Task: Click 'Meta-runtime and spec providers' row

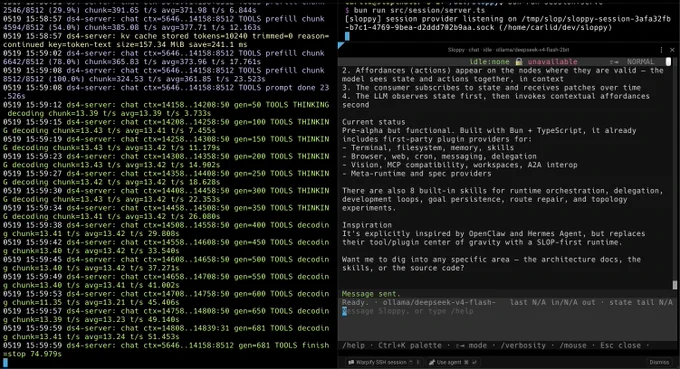Action: 417,173
